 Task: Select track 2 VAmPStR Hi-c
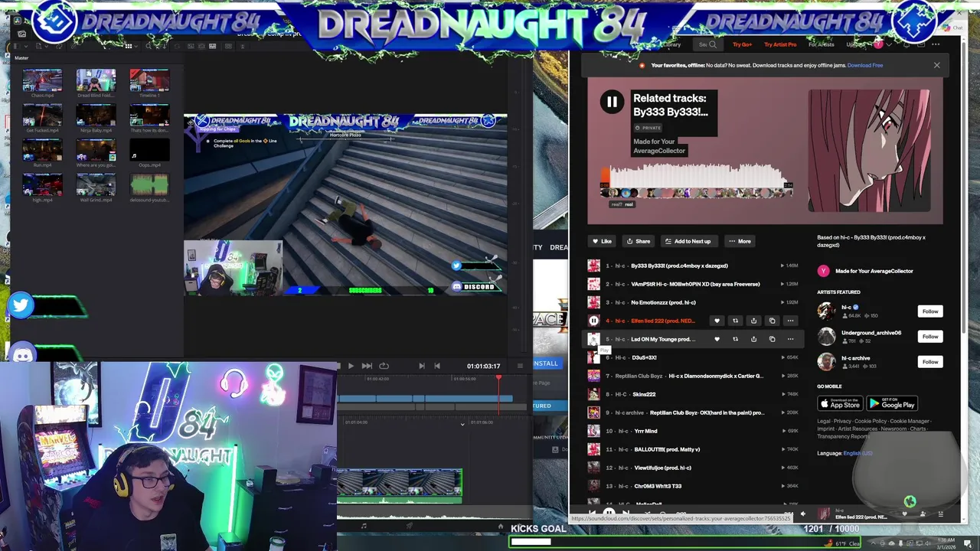click(x=694, y=284)
